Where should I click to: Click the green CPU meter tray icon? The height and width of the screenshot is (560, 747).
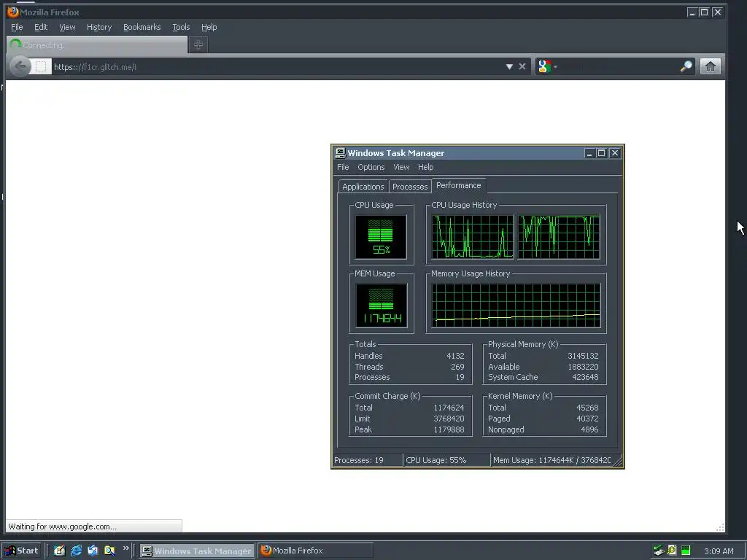point(686,551)
